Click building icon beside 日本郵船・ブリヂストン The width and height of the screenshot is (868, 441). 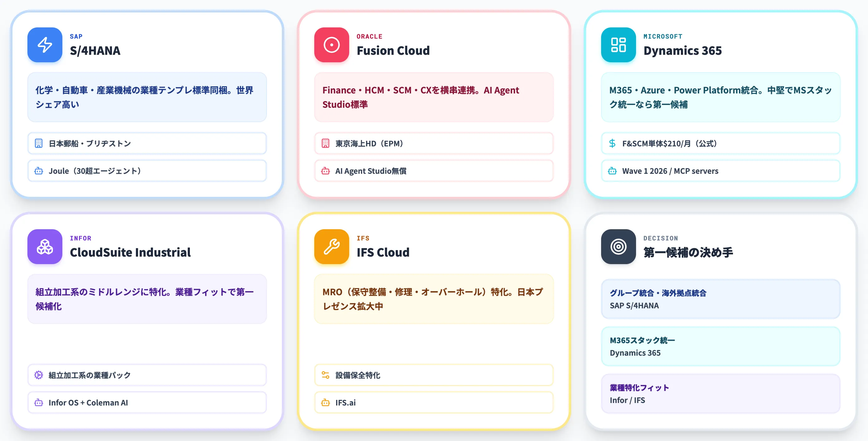tap(39, 143)
